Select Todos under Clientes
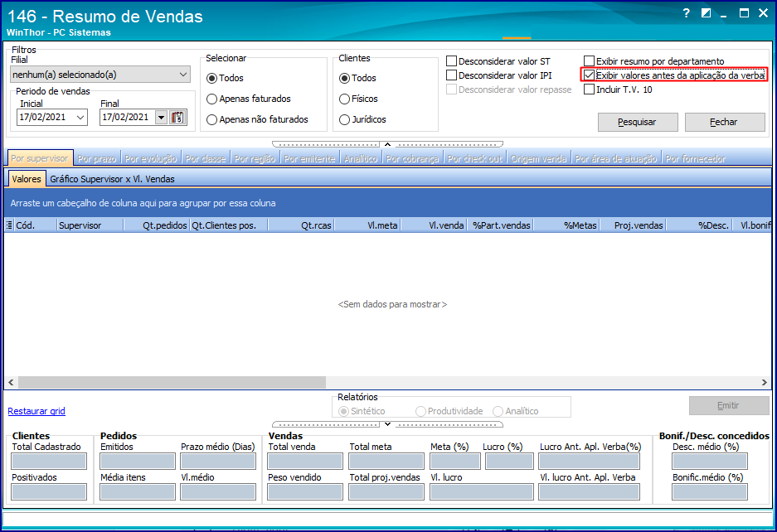This screenshot has width=777, height=532. tap(357, 78)
